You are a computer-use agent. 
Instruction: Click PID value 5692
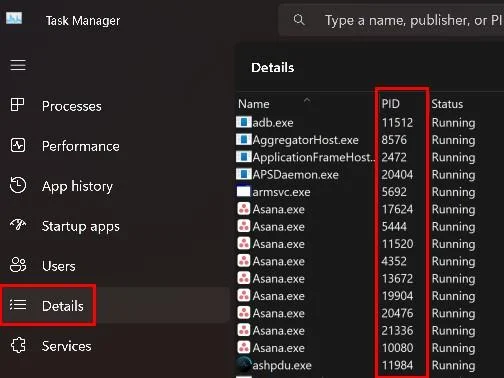(x=394, y=192)
